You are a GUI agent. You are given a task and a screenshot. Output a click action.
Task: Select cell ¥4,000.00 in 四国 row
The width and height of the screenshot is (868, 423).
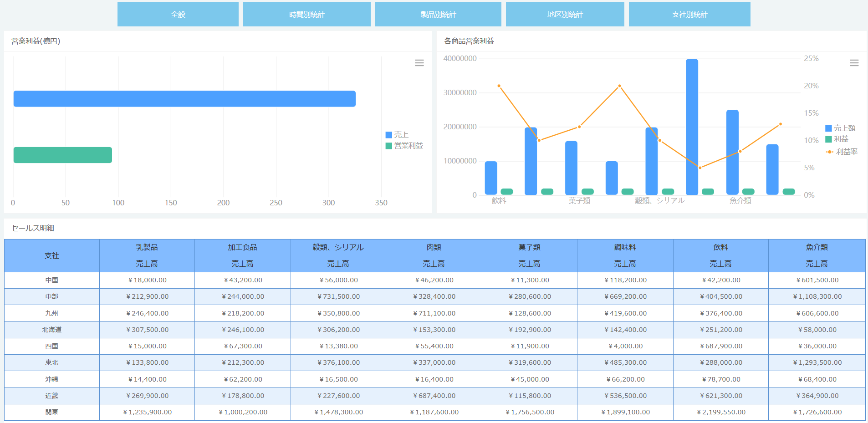(x=625, y=346)
